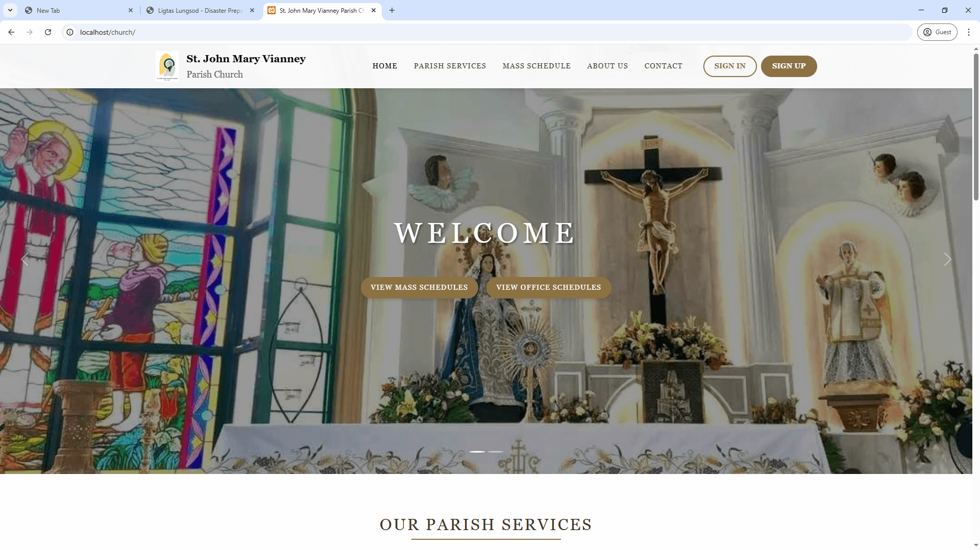The image size is (980, 550).
Task: Open the MASS SCHEDULE page
Action: point(536,66)
